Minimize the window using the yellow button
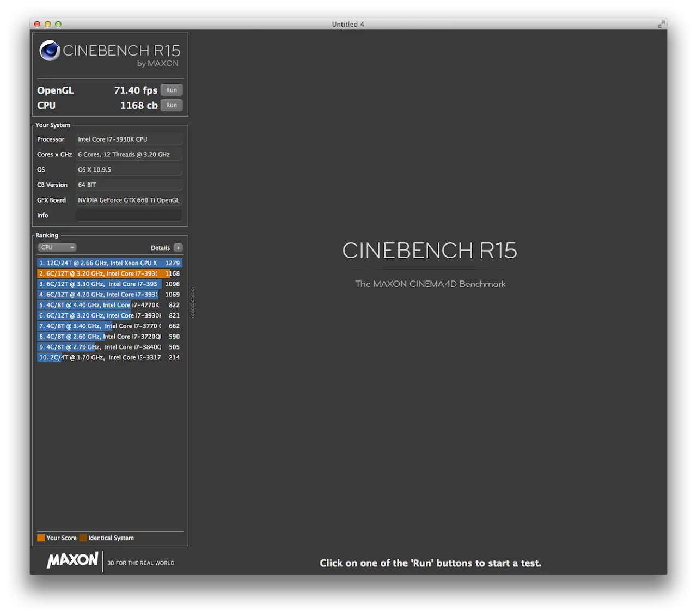This screenshot has width=697, height=616. click(47, 24)
